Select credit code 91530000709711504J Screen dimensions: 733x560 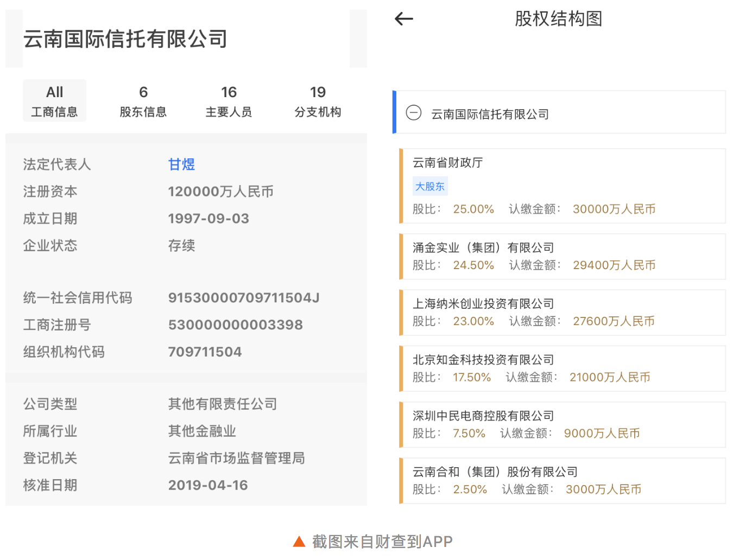point(244,298)
